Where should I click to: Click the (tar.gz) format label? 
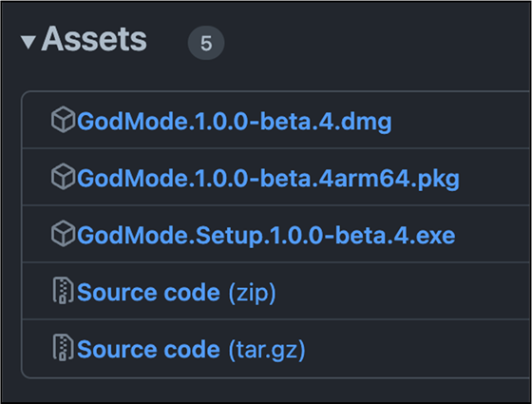pyautogui.click(x=267, y=350)
